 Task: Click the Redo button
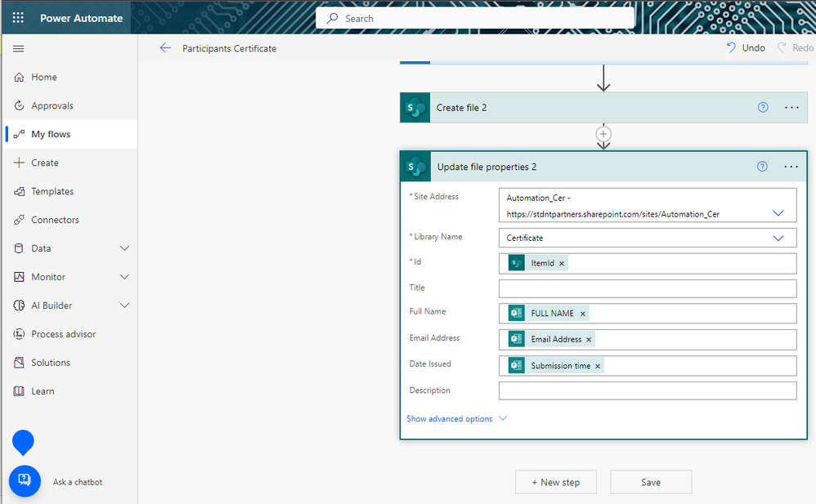(x=796, y=48)
